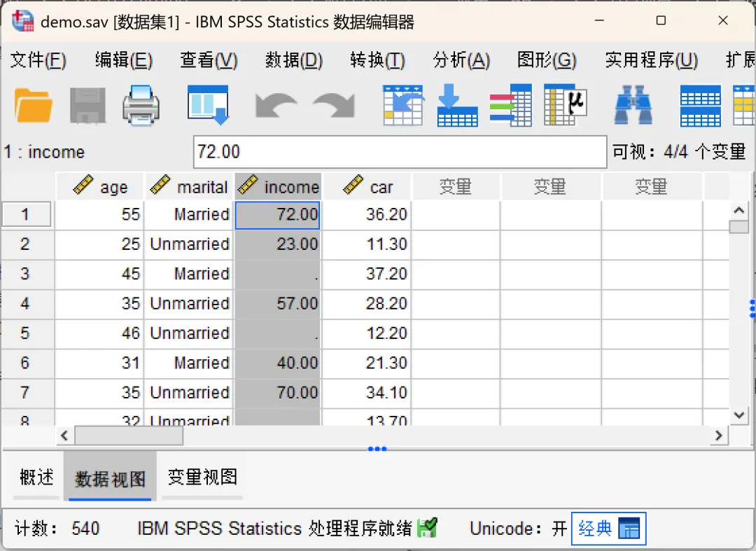The image size is (756, 551).
Task: Open the 实用程序(U) menu
Action: (x=652, y=60)
